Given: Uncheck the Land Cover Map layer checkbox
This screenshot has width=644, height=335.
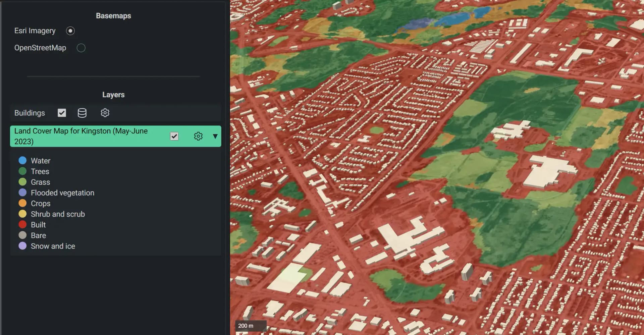Looking at the screenshot, I should (x=174, y=136).
